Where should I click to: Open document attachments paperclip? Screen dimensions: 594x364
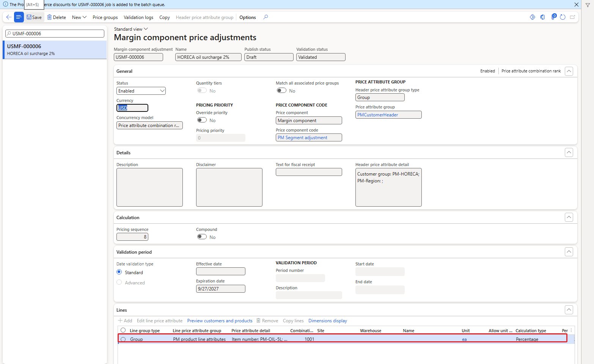[x=553, y=17]
